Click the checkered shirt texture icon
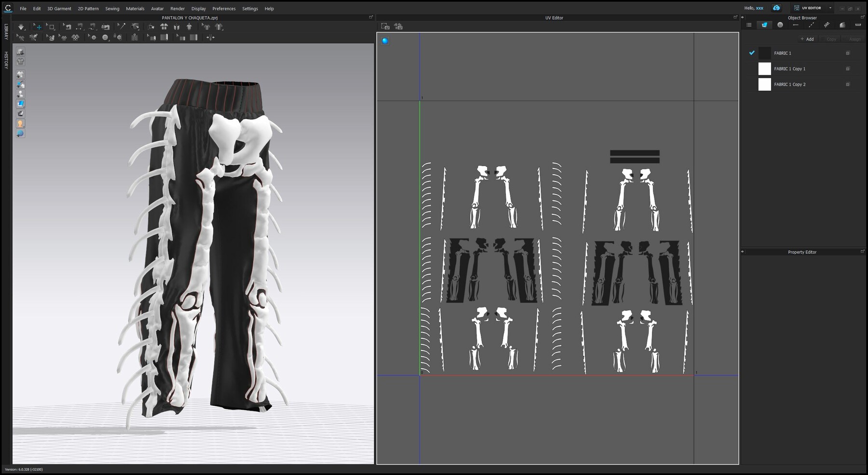The width and height of the screenshot is (868, 475). (75, 37)
